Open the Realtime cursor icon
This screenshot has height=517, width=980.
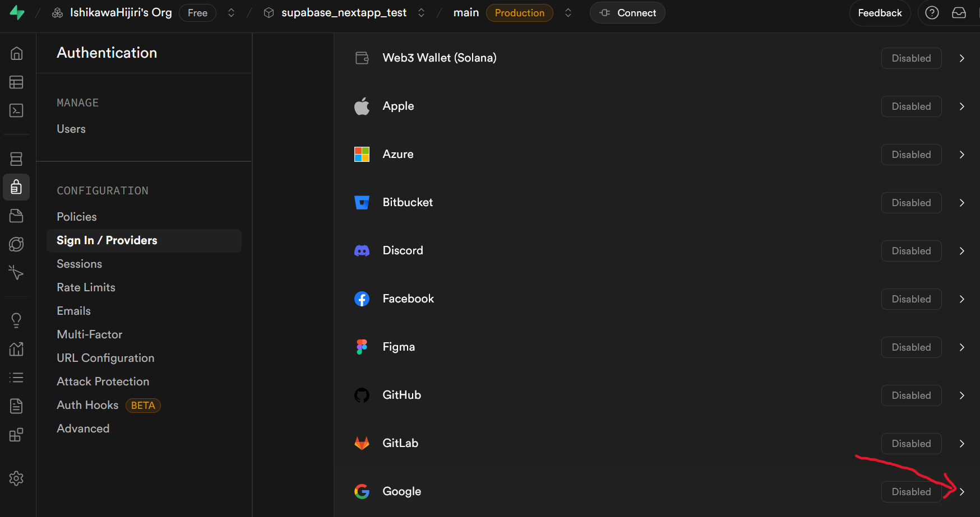point(16,273)
